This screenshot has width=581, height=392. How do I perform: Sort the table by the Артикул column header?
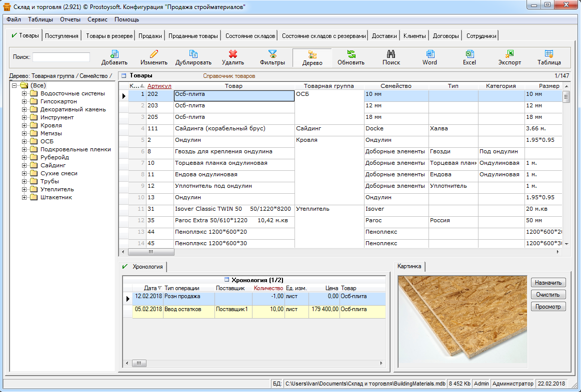point(159,86)
